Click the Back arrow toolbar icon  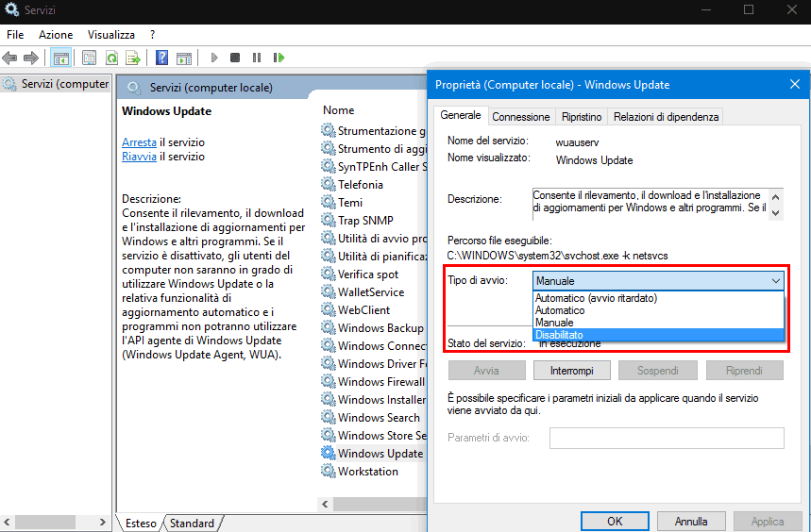pos(9,58)
